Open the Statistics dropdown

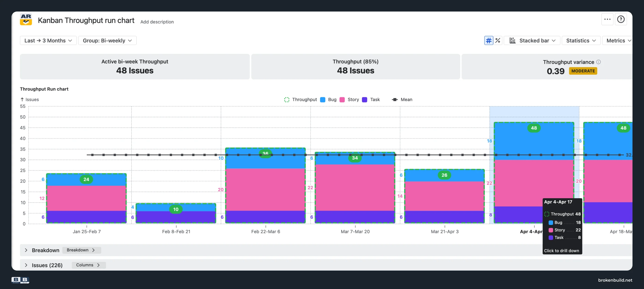tap(581, 41)
